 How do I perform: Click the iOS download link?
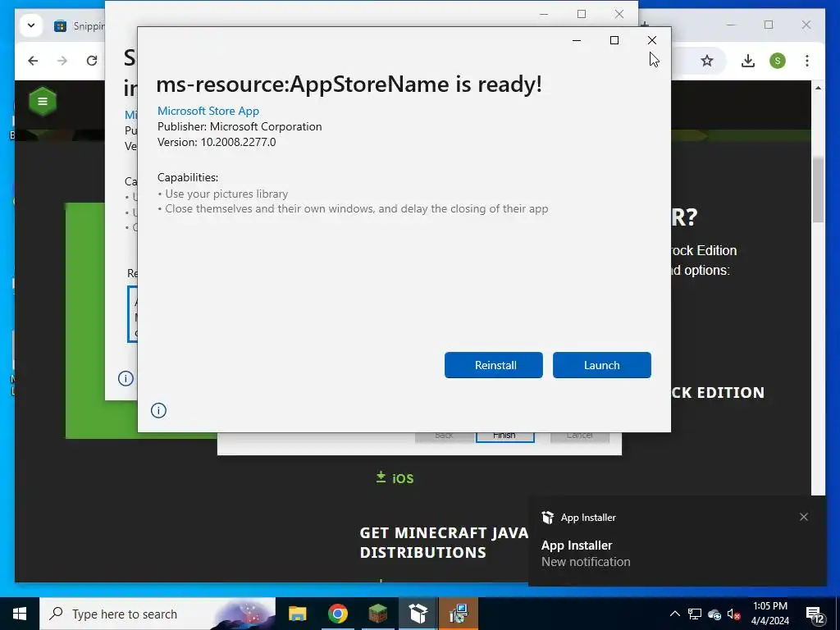[x=395, y=478]
